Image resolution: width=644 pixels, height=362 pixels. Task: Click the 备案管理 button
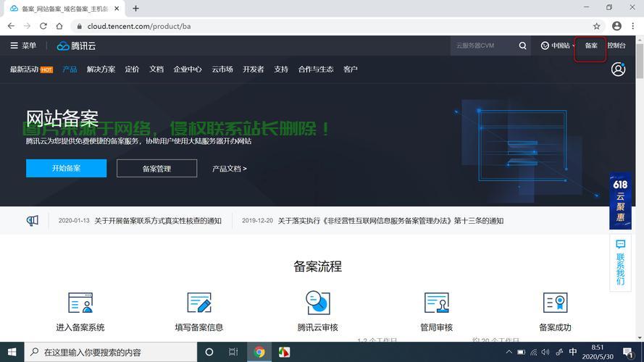[x=156, y=168]
